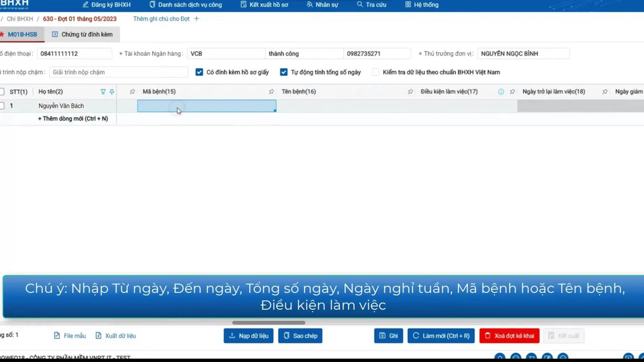
Task: Click the VCB bank name field
Action: (x=226, y=53)
